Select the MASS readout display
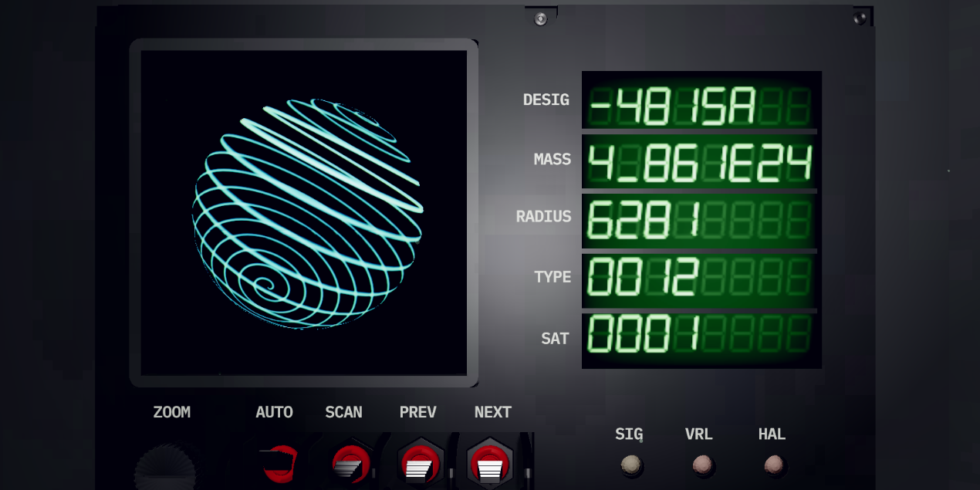Image resolution: width=980 pixels, height=490 pixels. click(x=701, y=164)
